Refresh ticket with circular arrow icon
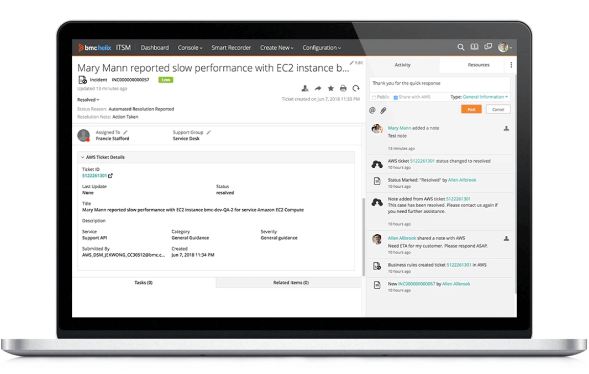Viewport: 589px width, 374px height. (356, 88)
